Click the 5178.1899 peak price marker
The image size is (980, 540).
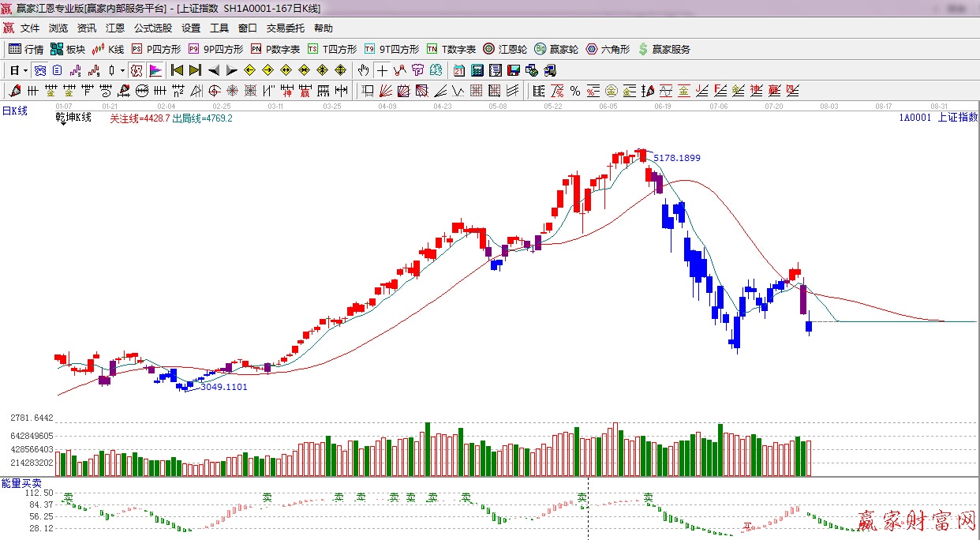676,158
